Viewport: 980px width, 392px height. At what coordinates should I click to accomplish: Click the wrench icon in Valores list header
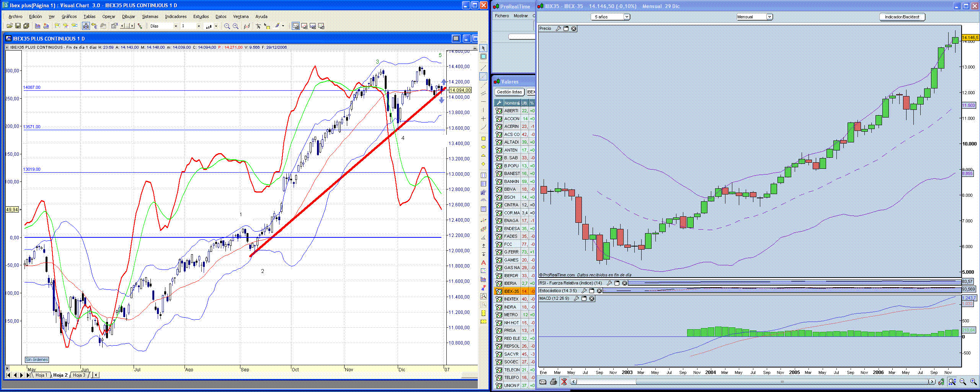tap(498, 103)
